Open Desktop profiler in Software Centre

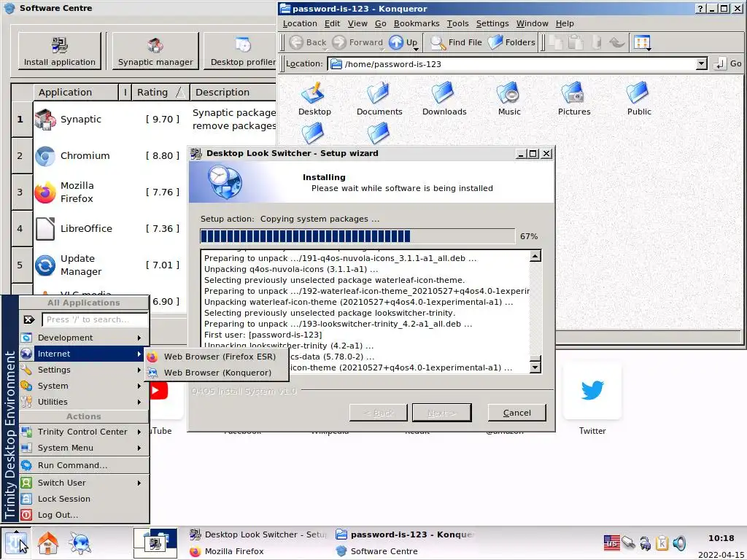click(x=241, y=51)
